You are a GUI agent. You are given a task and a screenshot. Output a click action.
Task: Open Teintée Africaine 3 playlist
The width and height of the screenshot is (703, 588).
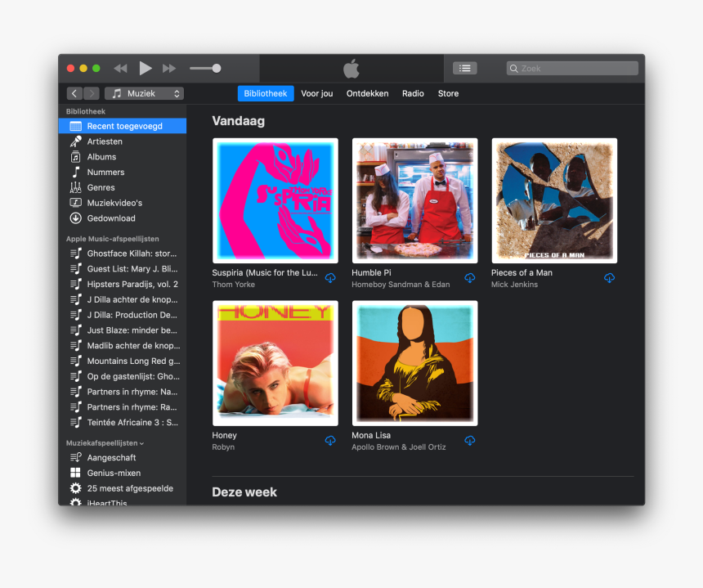tap(123, 422)
